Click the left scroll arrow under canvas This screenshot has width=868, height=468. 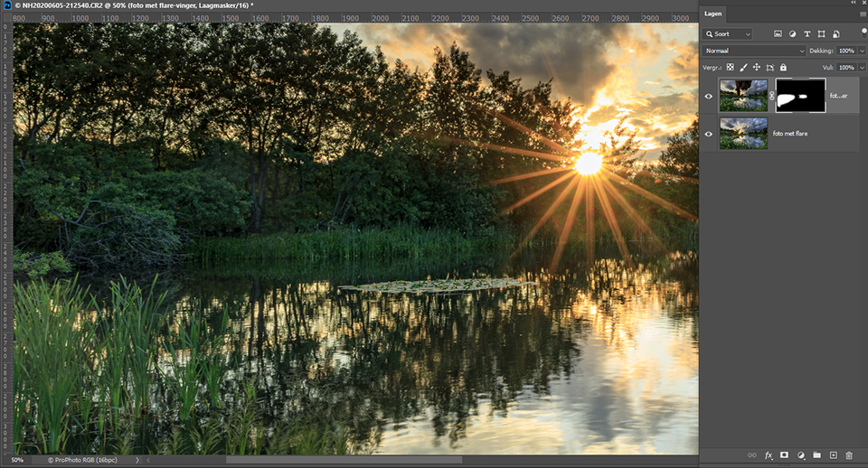tap(148, 460)
